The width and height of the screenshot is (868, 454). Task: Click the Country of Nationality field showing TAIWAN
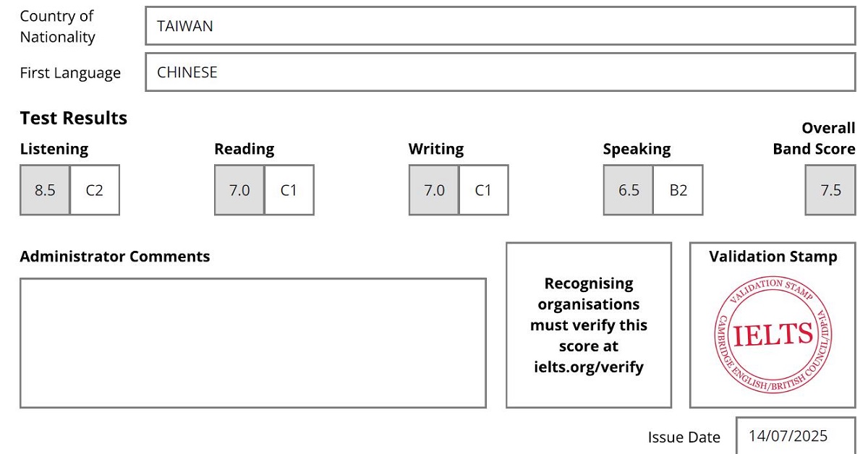click(500, 26)
